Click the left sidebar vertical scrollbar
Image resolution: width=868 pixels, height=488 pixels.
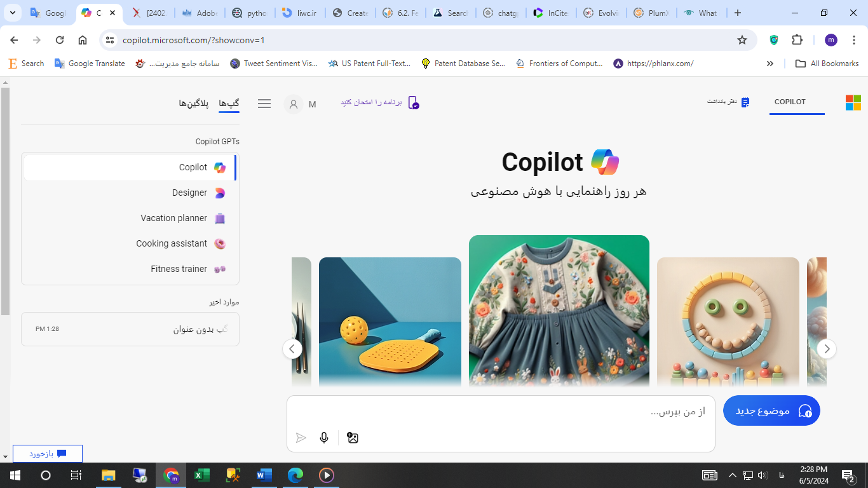coord(5,201)
